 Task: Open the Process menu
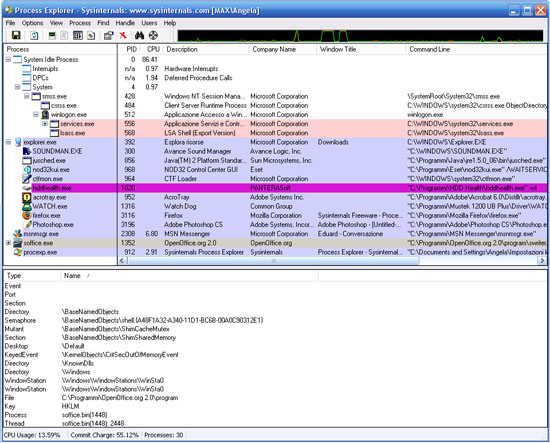(80, 23)
